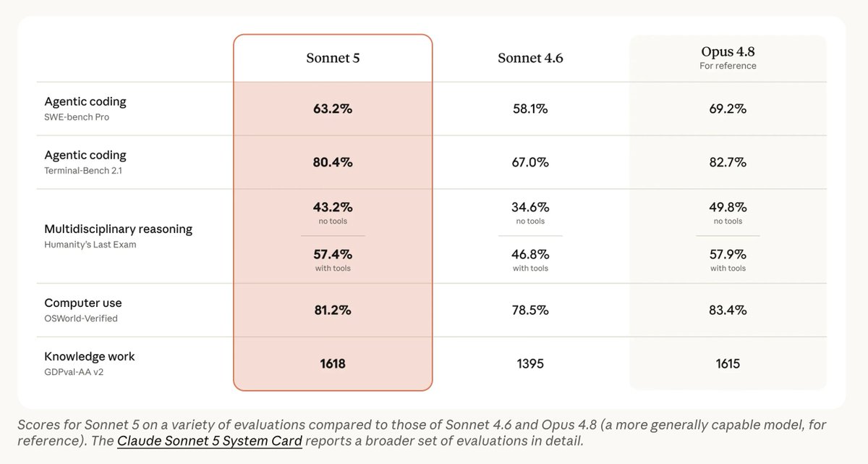868x464 pixels.
Task: Select the Opus 4.8 OSWorld score 83.4%
Action: [x=728, y=311]
